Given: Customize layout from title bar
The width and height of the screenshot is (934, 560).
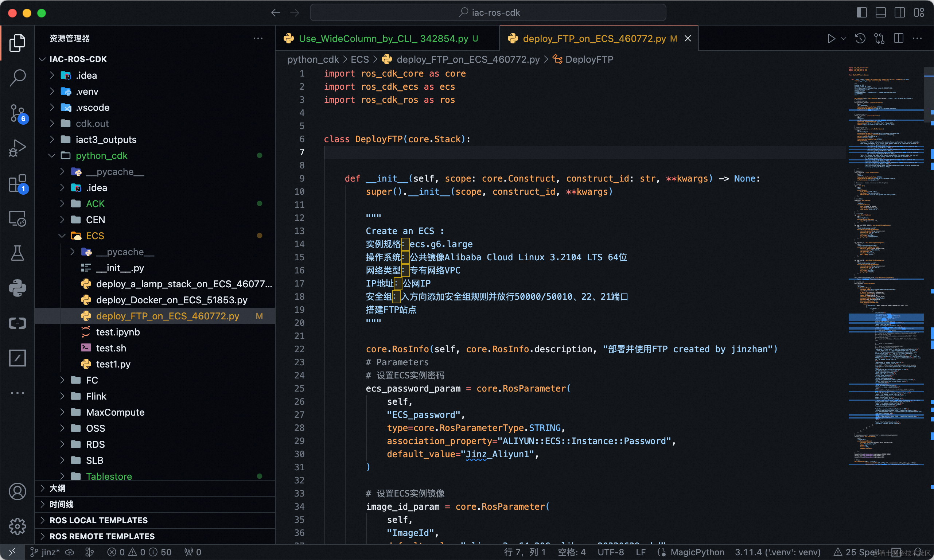Looking at the screenshot, I should click(x=919, y=12).
